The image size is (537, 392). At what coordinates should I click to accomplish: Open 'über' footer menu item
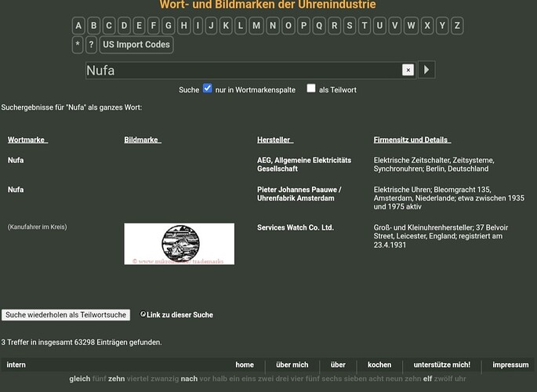tap(338, 365)
